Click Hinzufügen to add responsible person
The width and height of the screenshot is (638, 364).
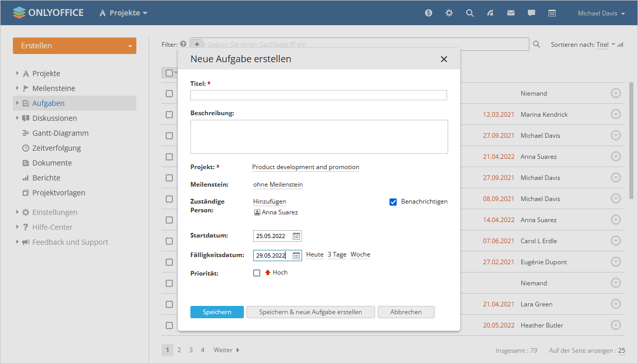270,202
